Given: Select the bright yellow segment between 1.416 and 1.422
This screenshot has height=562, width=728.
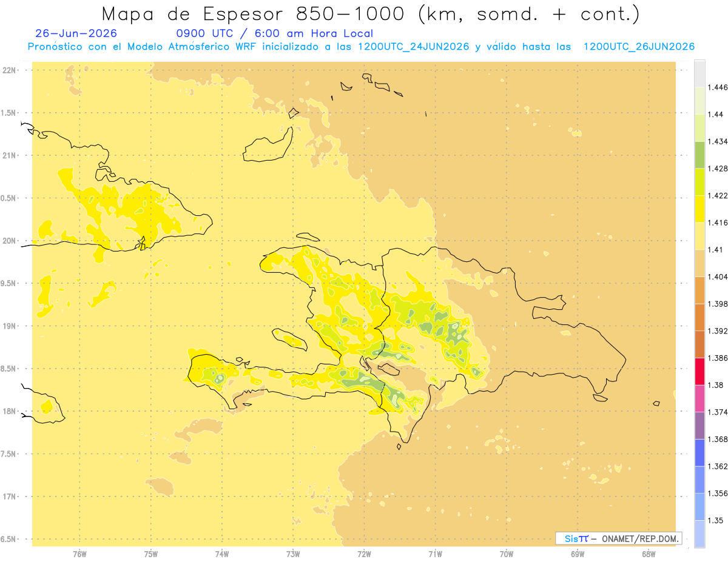Looking at the screenshot, I should pyautogui.click(x=699, y=209).
